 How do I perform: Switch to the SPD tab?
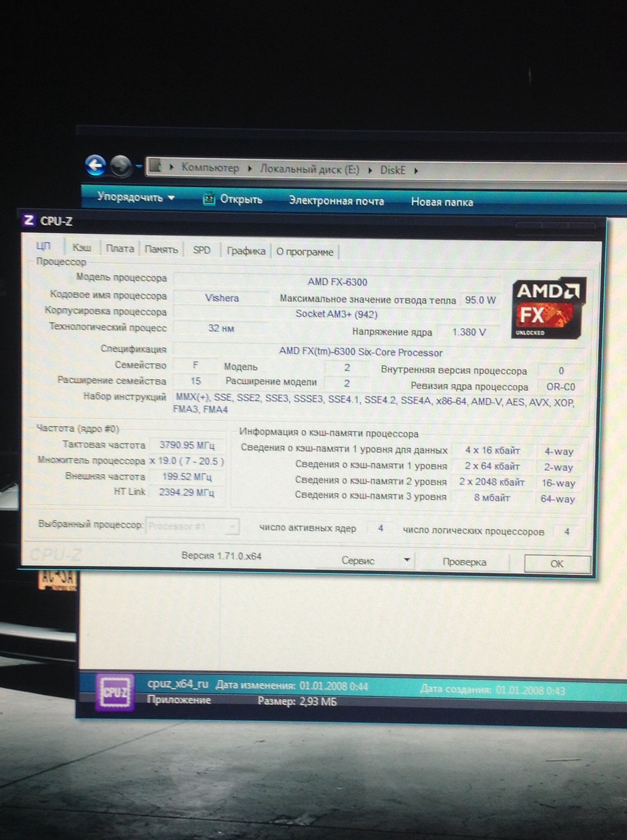tap(202, 250)
